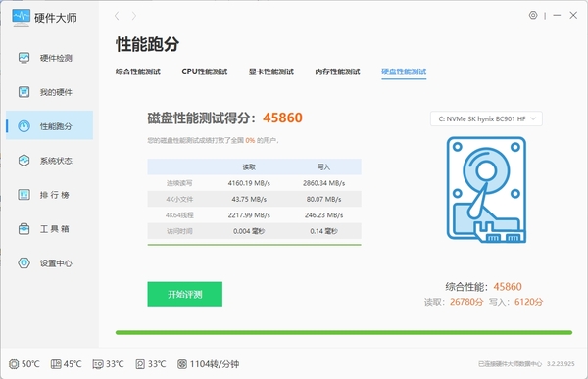588x379 pixels.
Task: Click the 连续读写 row label
Action: pos(179,183)
